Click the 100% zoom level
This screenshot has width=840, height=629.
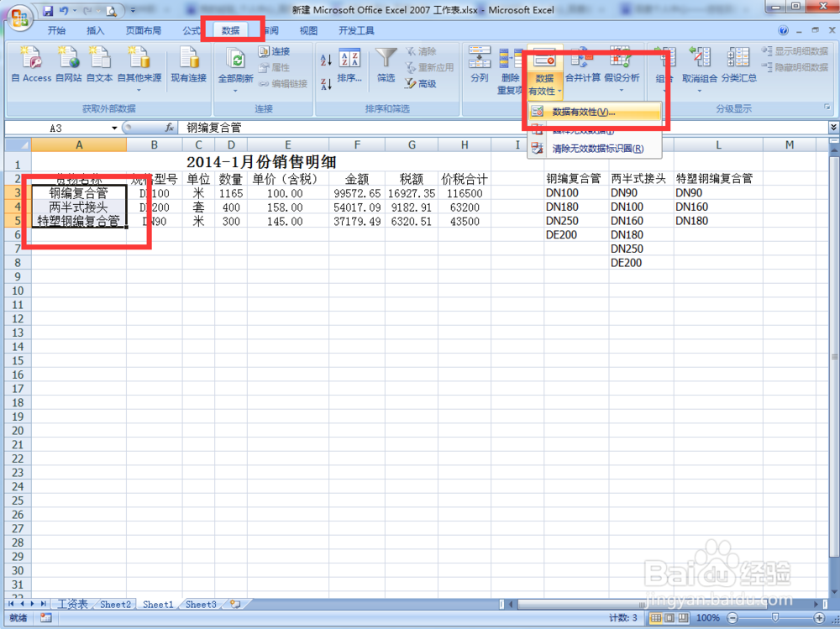[707, 618]
